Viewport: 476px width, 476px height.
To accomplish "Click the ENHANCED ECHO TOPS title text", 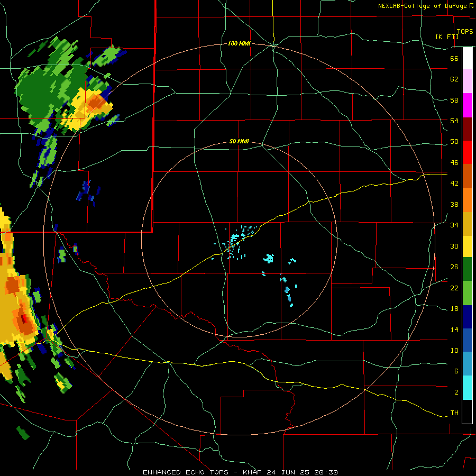I will pos(186,472).
